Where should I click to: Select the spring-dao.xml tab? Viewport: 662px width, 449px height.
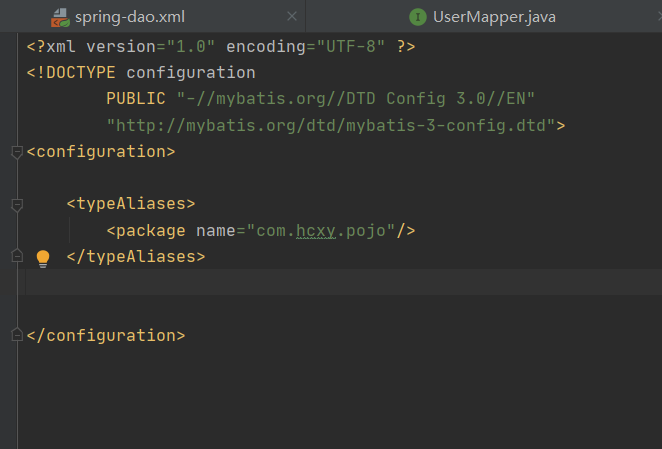coord(130,17)
